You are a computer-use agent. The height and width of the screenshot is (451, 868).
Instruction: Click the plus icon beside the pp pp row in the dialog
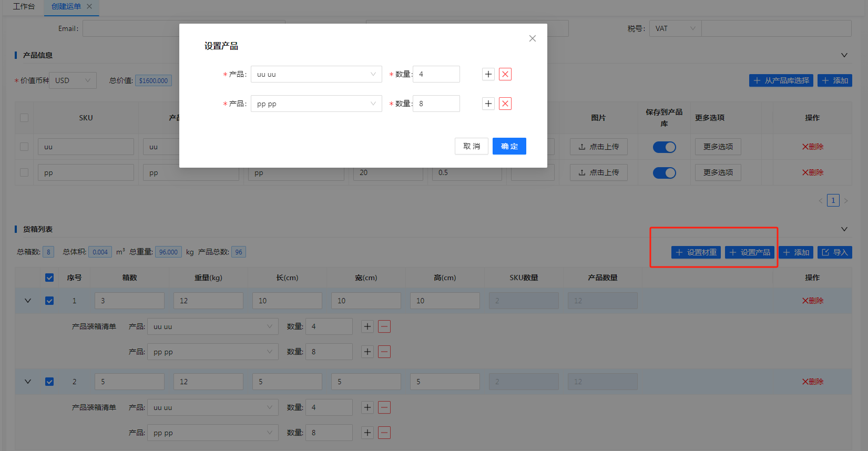(488, 104)
